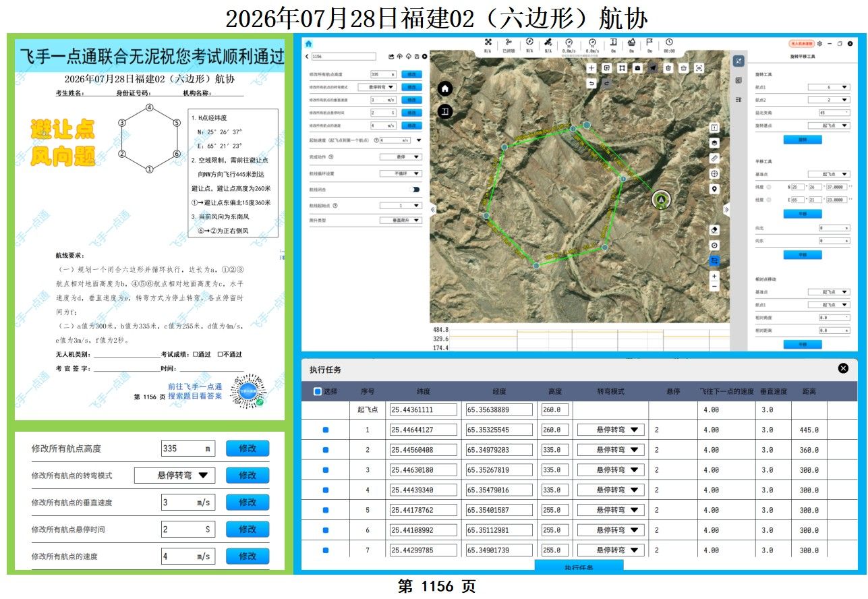The image size is (868, 599).
Task: Zoom in with the map plus button
Action: tap(715, 277)
